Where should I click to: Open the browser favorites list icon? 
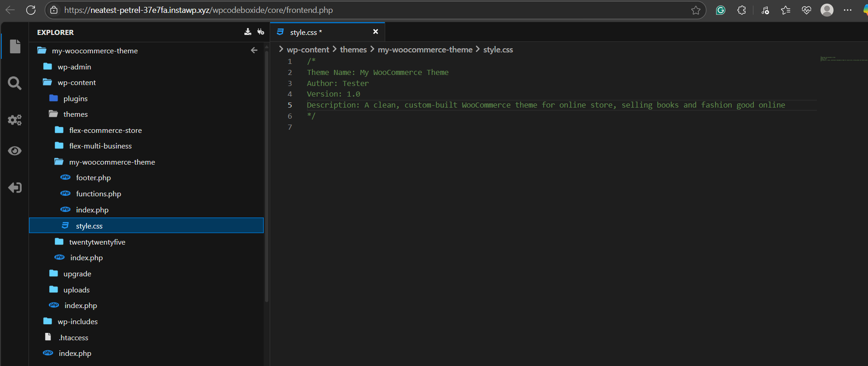coord(785,10)
